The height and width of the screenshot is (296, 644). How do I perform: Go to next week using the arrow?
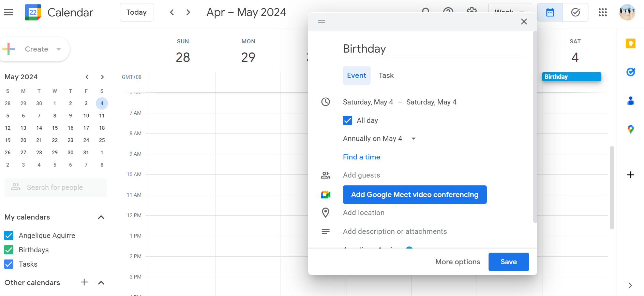click(x=188, y=13)
